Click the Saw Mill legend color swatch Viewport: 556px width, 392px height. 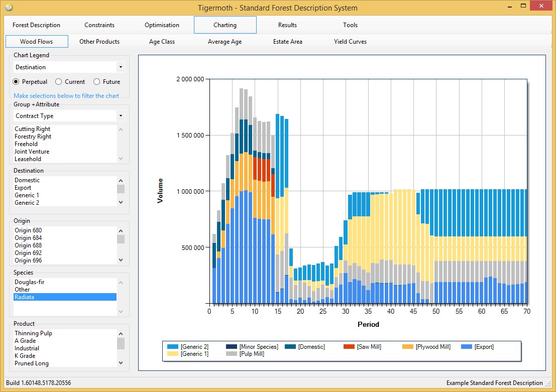349,347
